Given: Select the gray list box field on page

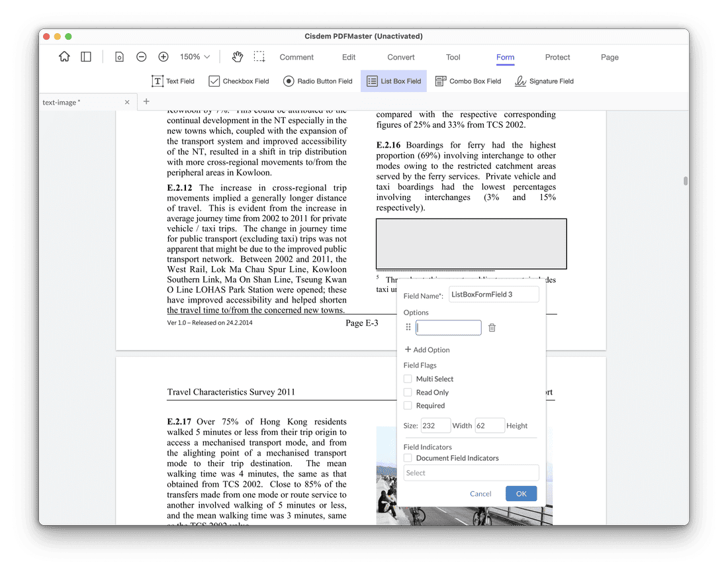Looking at the screenshot, I should coord(471,244).
